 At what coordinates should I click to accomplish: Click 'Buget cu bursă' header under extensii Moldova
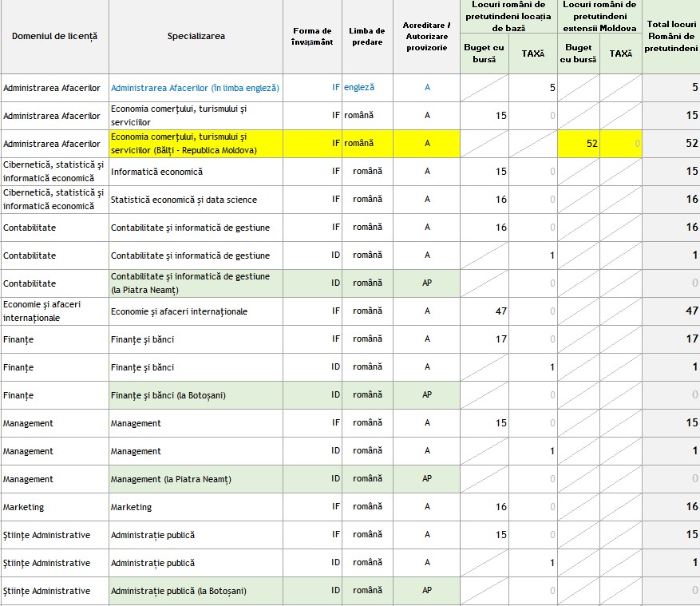579,53
